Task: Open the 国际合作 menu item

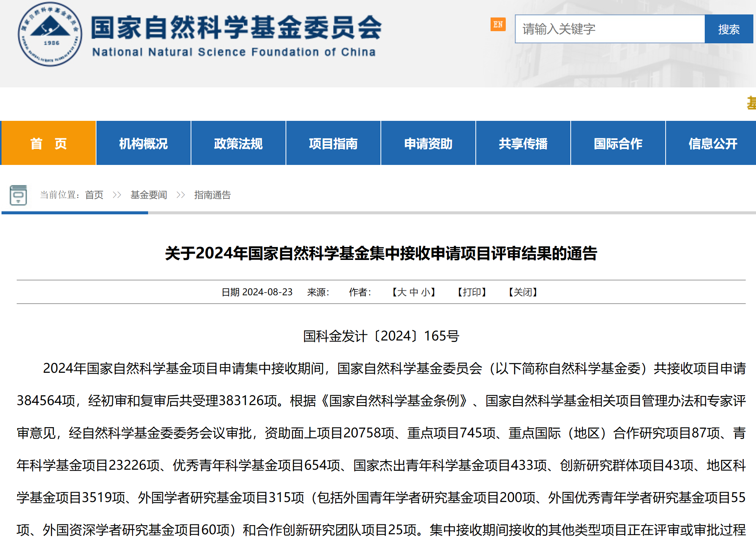Action: click(x=618, y=143)
